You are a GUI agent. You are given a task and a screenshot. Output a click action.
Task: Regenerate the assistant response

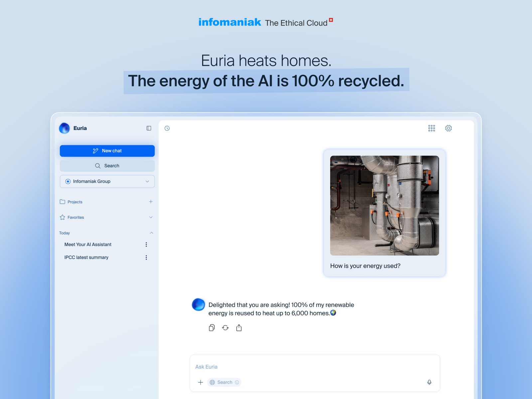225,328
